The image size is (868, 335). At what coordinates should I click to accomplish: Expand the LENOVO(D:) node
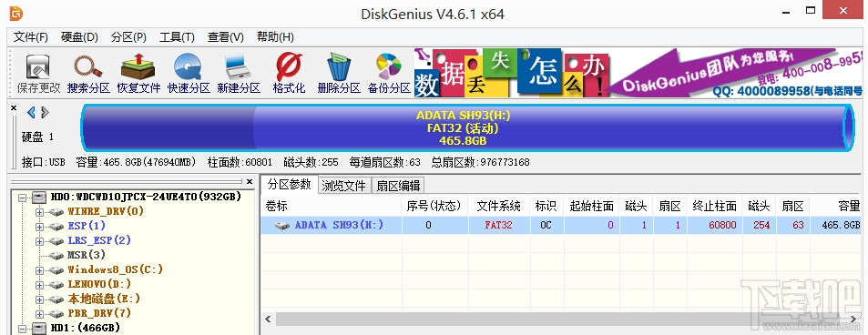point(39,285)
